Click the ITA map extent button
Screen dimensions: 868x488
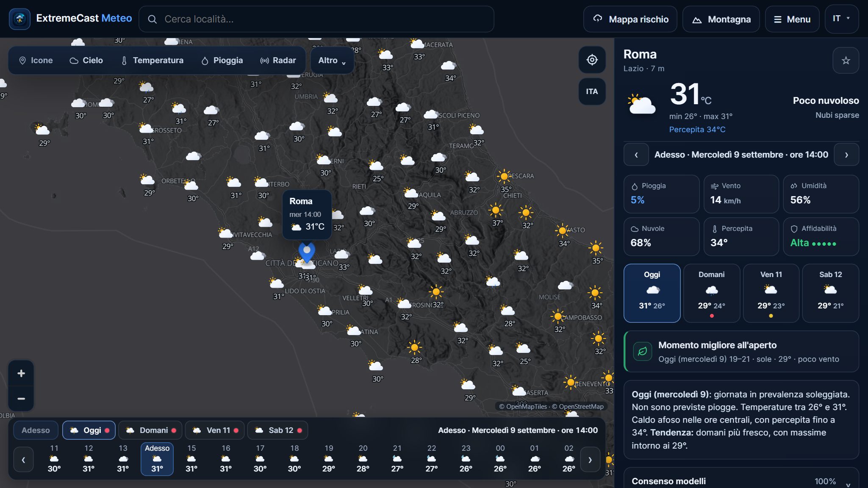pos(592,91)
